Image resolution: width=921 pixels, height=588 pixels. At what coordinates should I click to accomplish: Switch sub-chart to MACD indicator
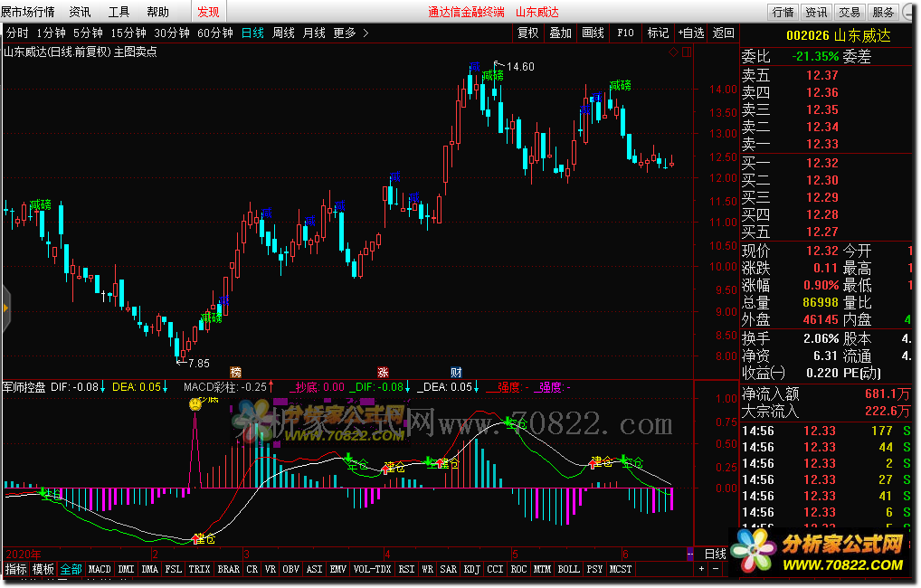tap(100, 569)
